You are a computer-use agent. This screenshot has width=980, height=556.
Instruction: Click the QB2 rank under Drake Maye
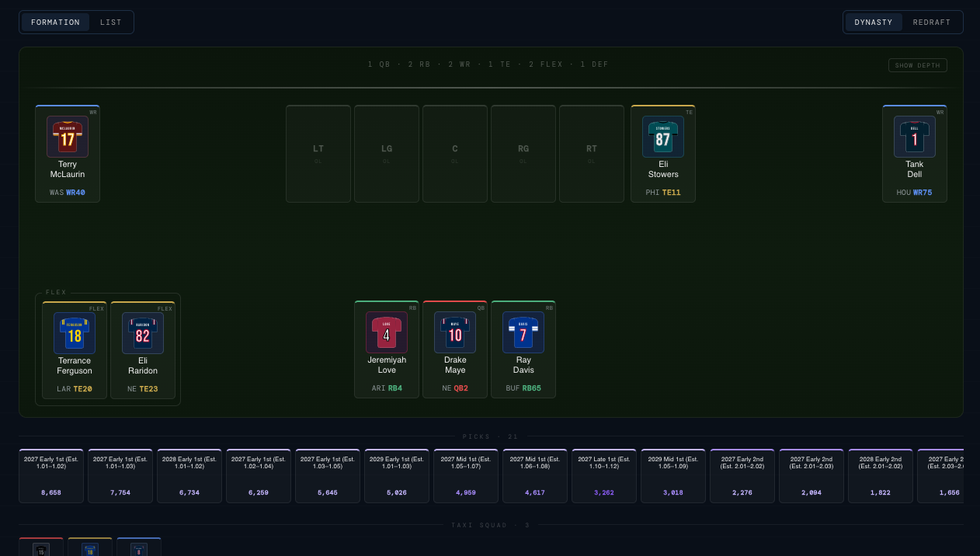(x=461, y=388)
